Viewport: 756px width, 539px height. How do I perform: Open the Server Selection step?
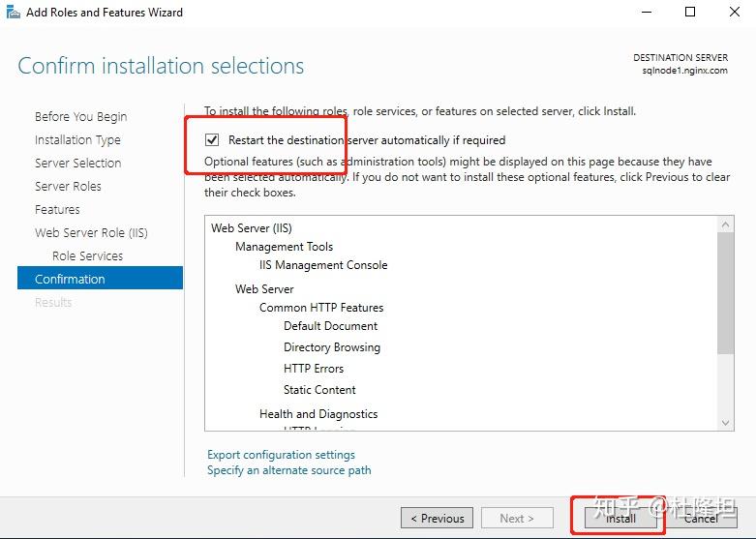[77, 163]
